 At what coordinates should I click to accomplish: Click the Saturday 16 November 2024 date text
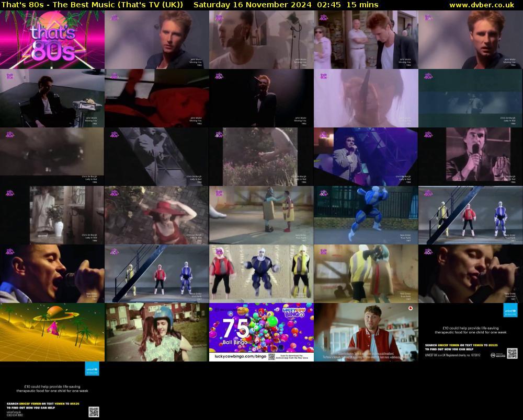coord(252,5)
